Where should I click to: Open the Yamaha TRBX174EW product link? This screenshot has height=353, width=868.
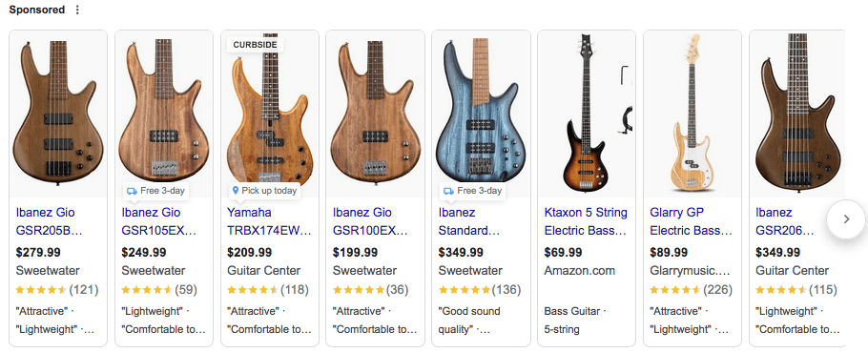(x=269, y=221)
